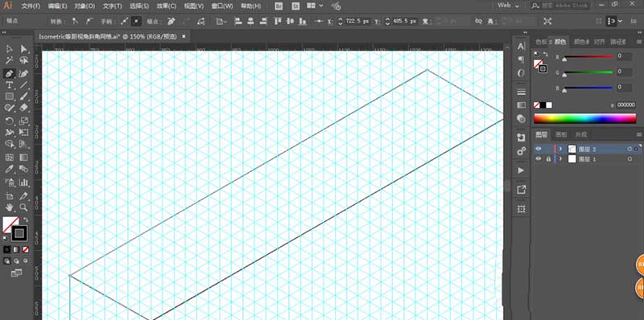Image resolution: width=644 pixels, height=320 pixels.
Task: Open the 窗口(W) menu
Action: (222, 6)
